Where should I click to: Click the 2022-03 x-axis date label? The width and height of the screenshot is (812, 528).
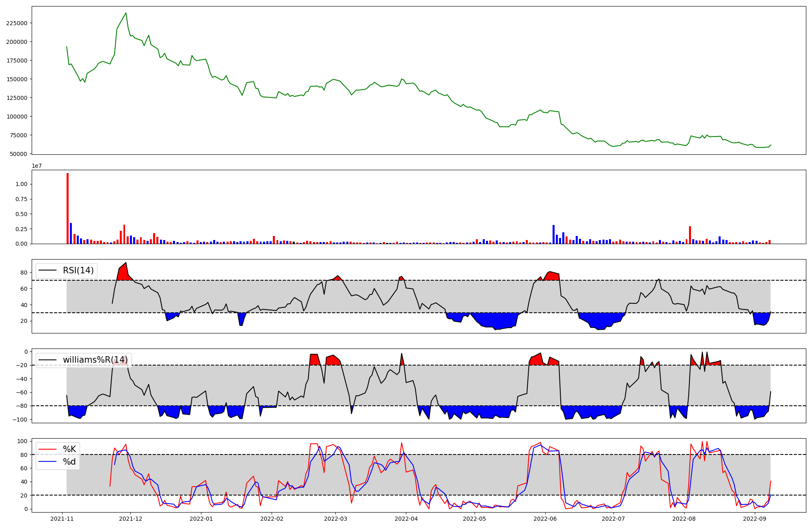pyautogui.click(x=335, y=519)
